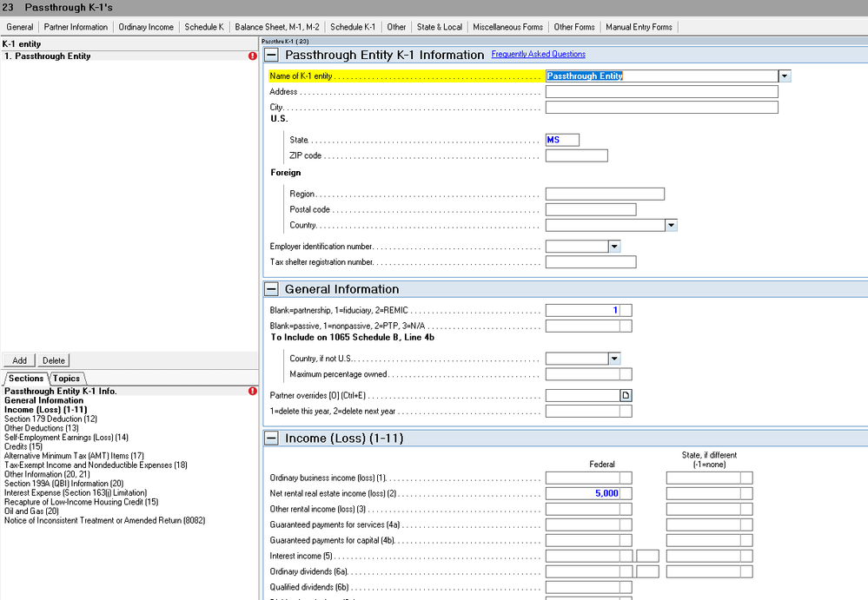Switch to the Topics tab
This screenshot has width=868, height=600.
[67, 379]
